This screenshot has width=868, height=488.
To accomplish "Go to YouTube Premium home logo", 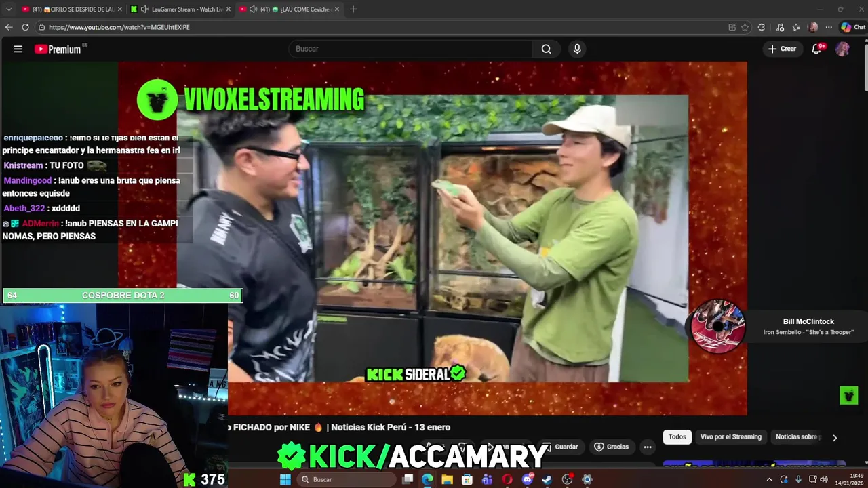I will (x=58, y=49).
